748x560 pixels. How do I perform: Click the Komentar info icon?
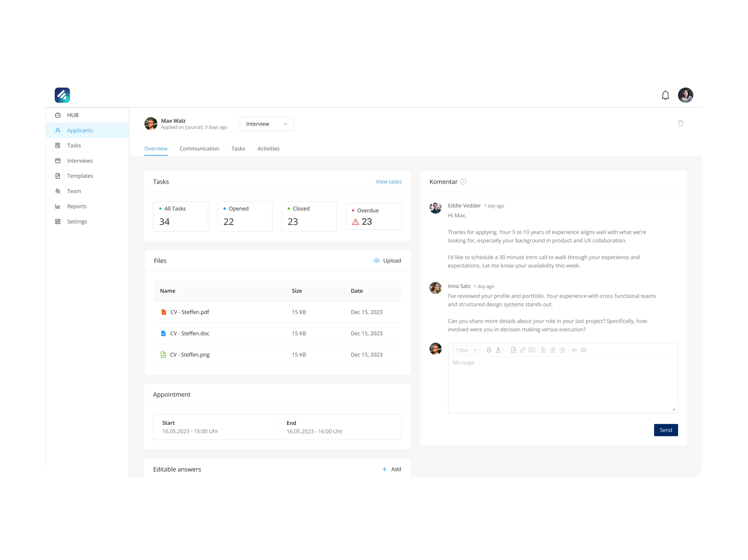pos(463,182)
